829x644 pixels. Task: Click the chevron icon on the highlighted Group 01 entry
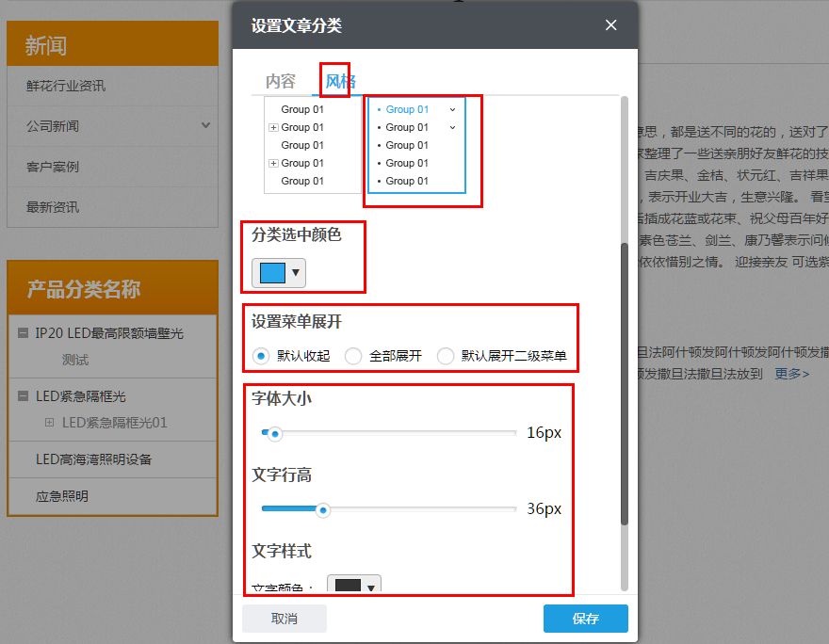[x=451, y=109]
